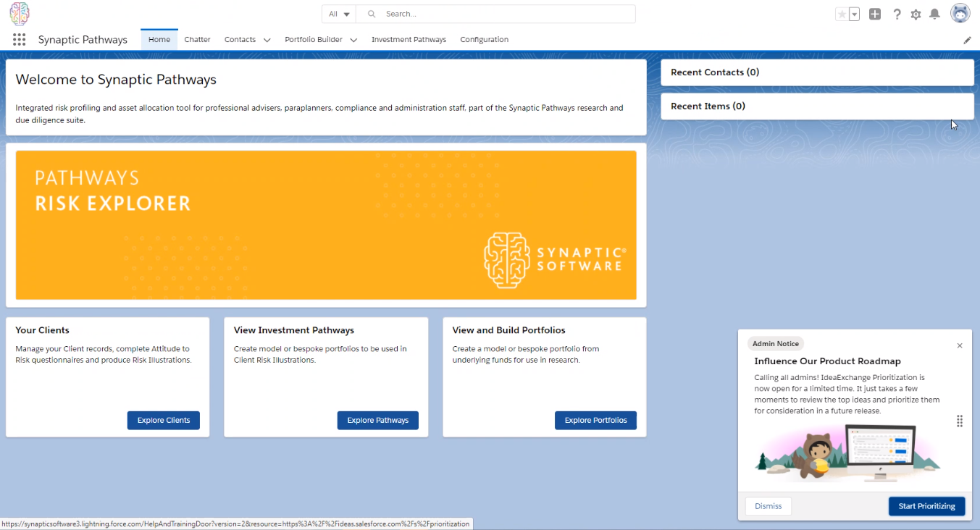
Task: Open the Favorites list dropdown arrow
Action: pos(854,14)
